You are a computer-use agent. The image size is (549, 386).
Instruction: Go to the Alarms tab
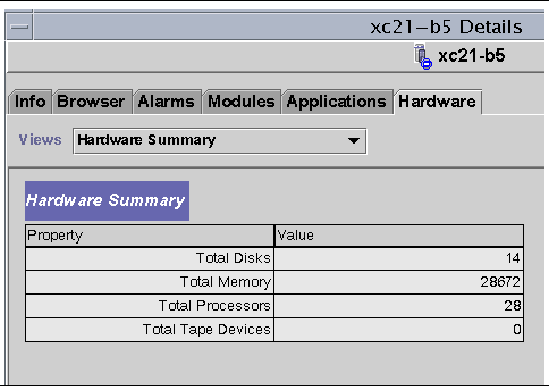pos(166,102)
